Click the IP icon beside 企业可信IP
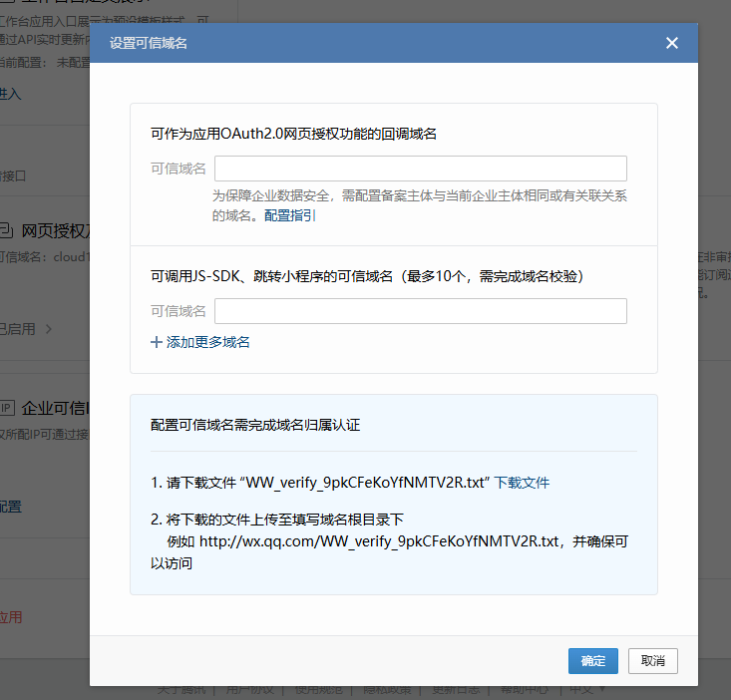 [x=6, y=408]
